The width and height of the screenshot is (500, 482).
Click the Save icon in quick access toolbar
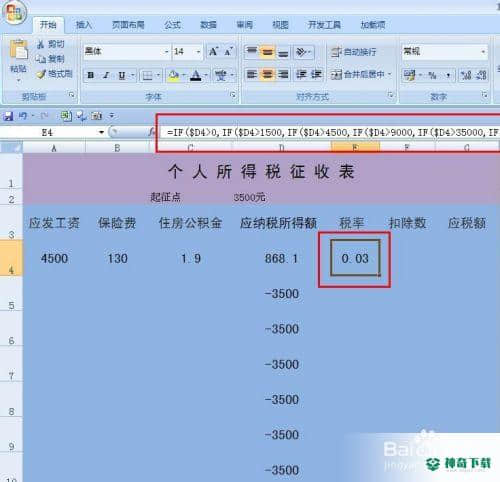(x=8, y=116)
